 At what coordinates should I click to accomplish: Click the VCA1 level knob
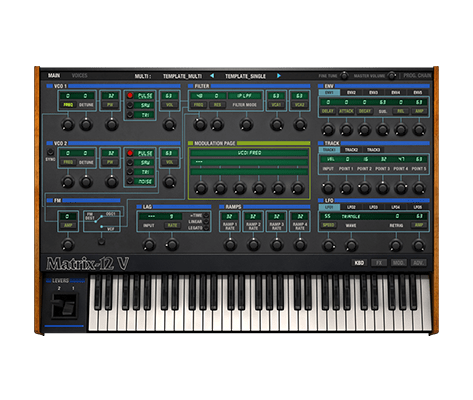point(276,125)
